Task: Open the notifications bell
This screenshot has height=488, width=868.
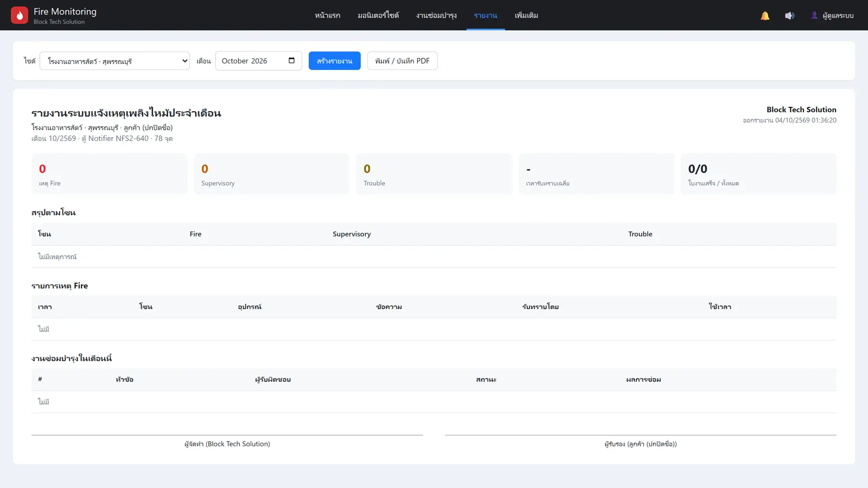Action: pyautogui.click(x=765, y=16)
